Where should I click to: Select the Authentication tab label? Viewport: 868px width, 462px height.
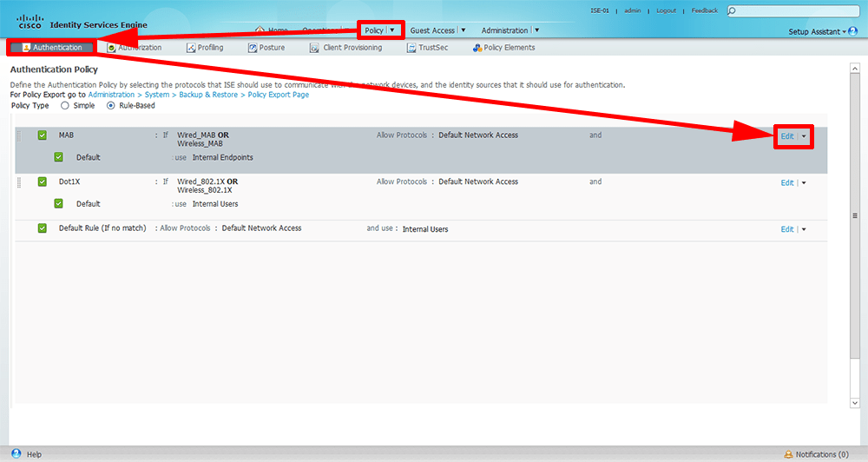click(x=57, y=48)
